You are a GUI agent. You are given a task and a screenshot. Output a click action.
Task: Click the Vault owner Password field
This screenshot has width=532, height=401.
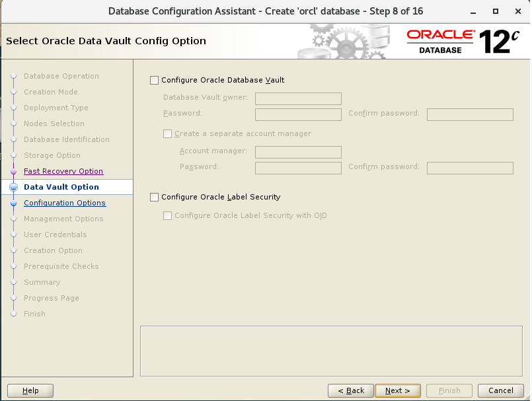click(x=298, y=115)
